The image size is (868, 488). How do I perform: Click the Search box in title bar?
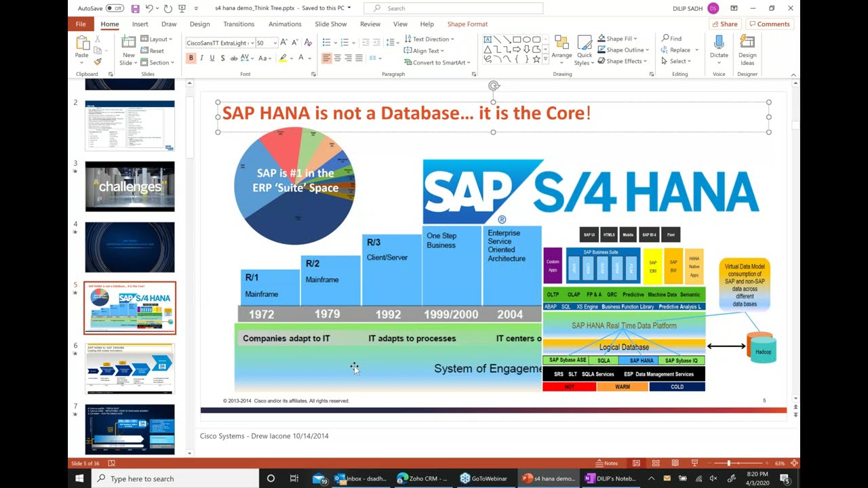[x=453, y=8]
